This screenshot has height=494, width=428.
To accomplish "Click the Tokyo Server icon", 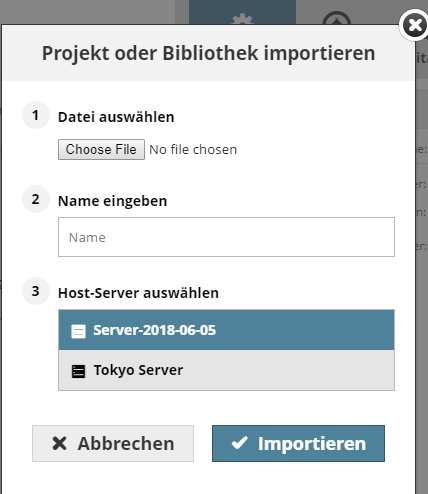I will click(x=78, y=371).
